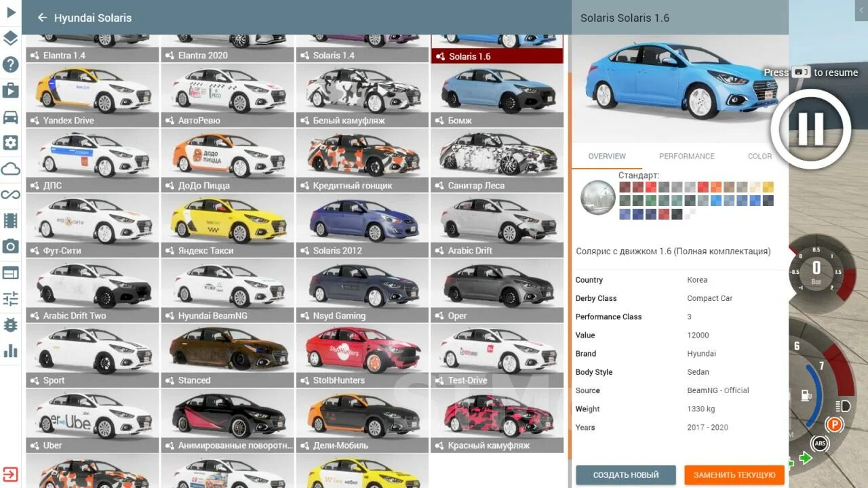
Task: Open the performance bar chart icon
Action: pos(11,350)
